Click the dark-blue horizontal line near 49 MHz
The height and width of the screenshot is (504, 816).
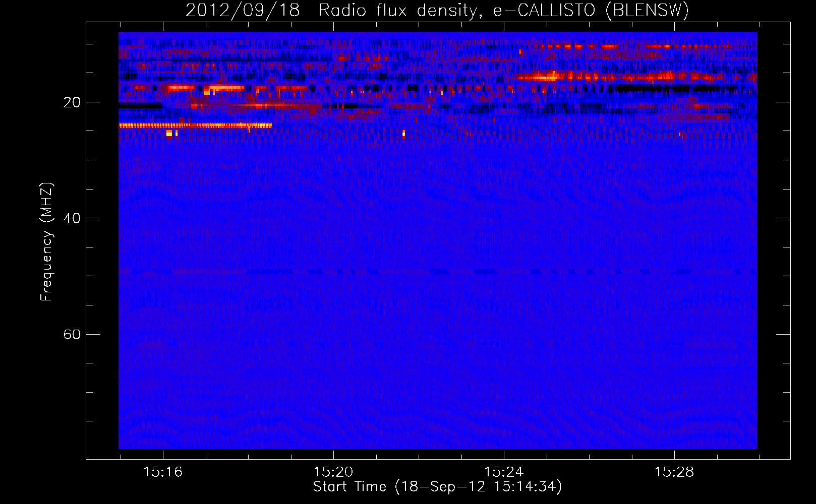click(438, 272)
